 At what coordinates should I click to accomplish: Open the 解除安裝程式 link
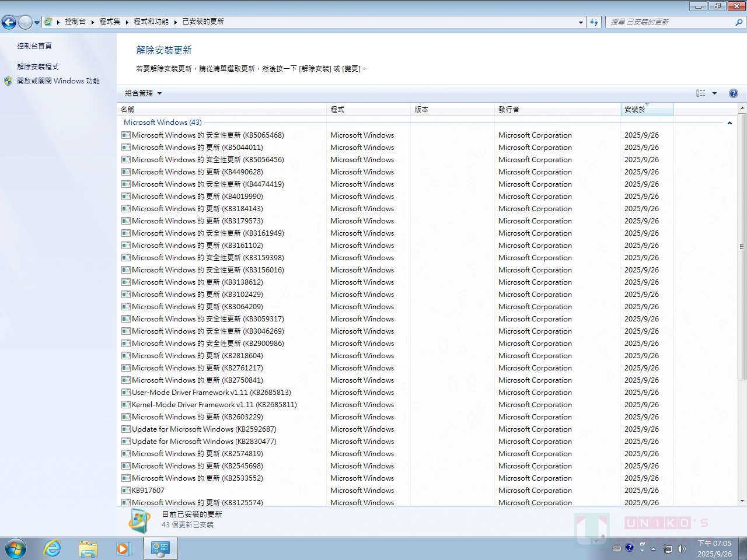38,67
